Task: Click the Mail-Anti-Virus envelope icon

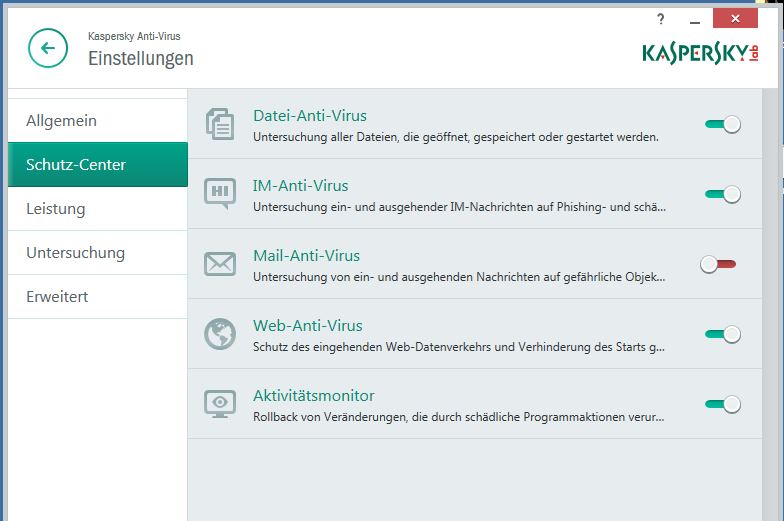Action: (x=219, y=264)
